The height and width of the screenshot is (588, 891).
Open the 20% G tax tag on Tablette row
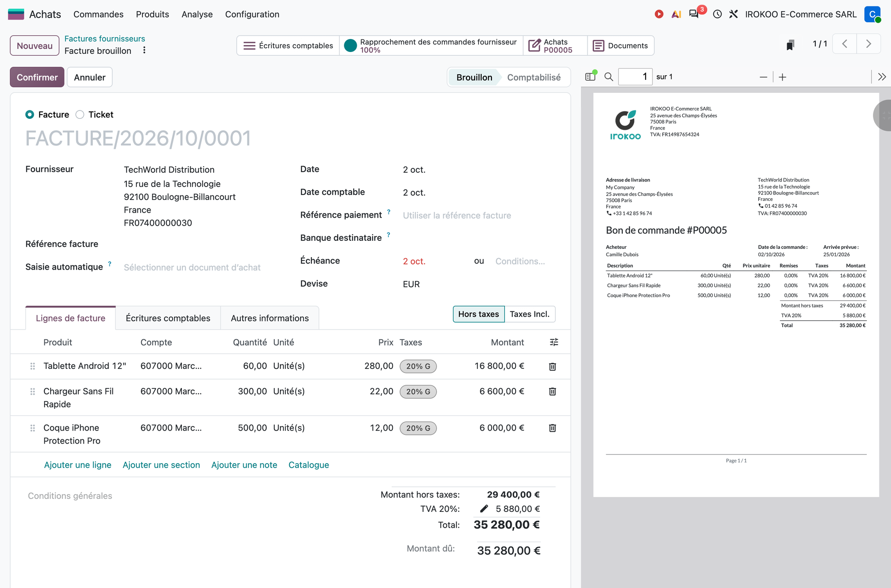tap(418, 366)
